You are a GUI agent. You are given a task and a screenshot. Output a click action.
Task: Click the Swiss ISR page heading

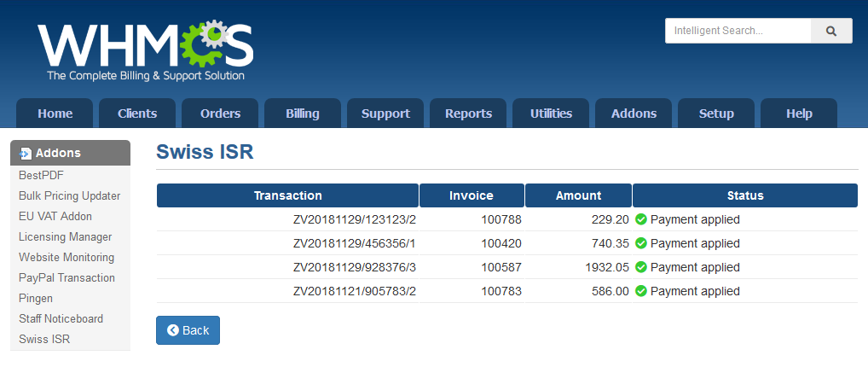coord(205,152)
